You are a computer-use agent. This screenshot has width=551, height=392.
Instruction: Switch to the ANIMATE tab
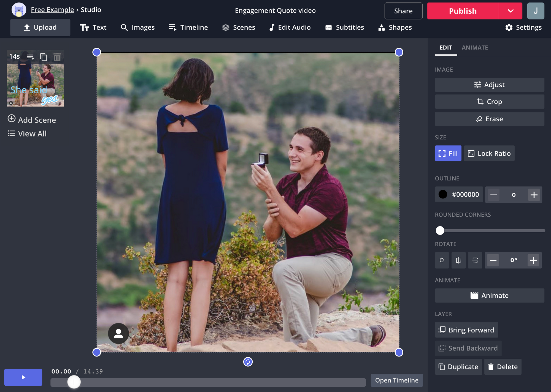click(475, 48)
